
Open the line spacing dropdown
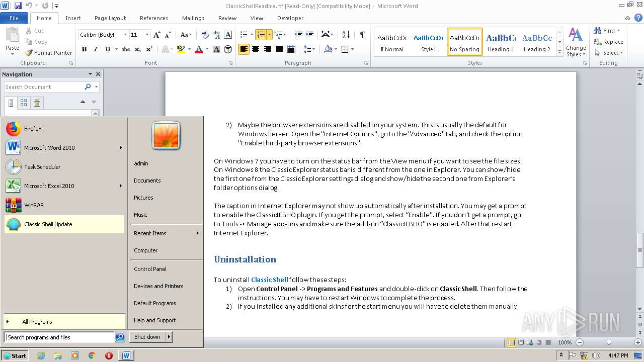pos(309,49)
